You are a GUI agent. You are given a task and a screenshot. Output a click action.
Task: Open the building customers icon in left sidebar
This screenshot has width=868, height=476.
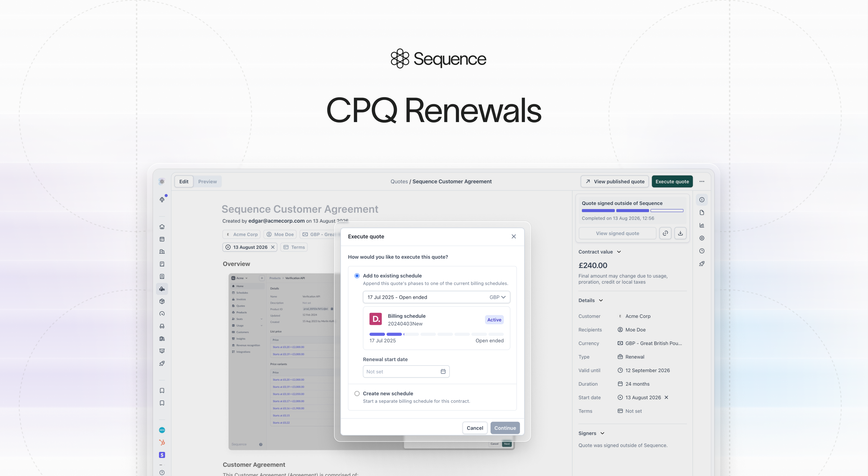click(x=162, y=252)
